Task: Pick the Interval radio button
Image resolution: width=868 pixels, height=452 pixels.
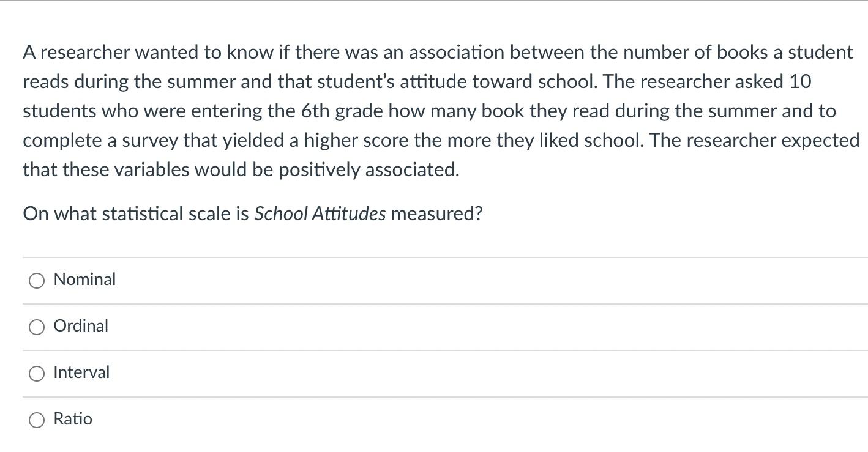Action: tap(37, 374)
